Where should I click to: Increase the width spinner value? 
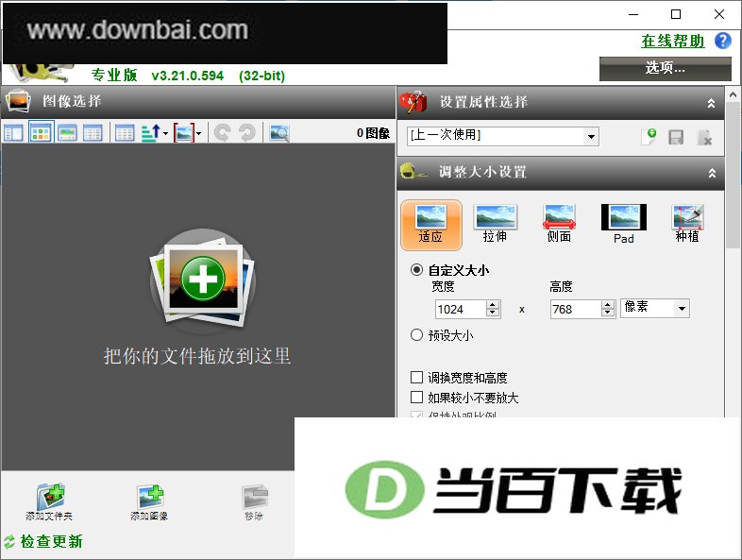(x=493, y=305)
